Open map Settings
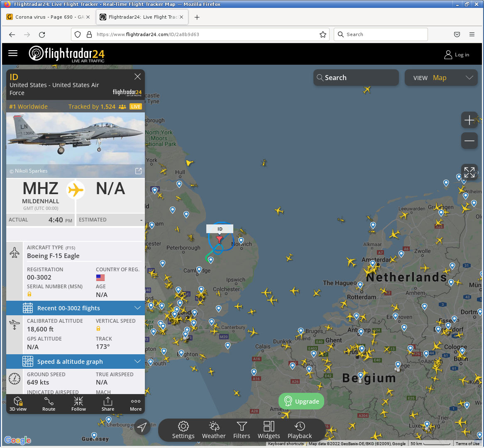Viewport: 484px width, 448px height. pos(183,430)
